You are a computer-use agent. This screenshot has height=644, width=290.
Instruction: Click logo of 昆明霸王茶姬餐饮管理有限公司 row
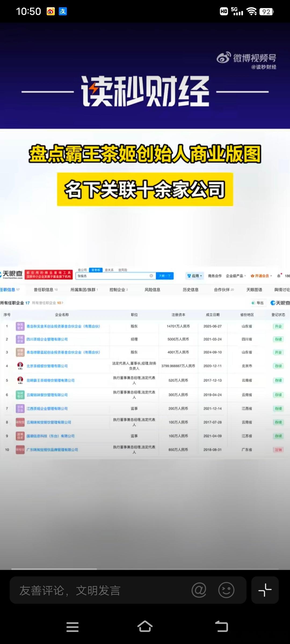tap(20, 380)
